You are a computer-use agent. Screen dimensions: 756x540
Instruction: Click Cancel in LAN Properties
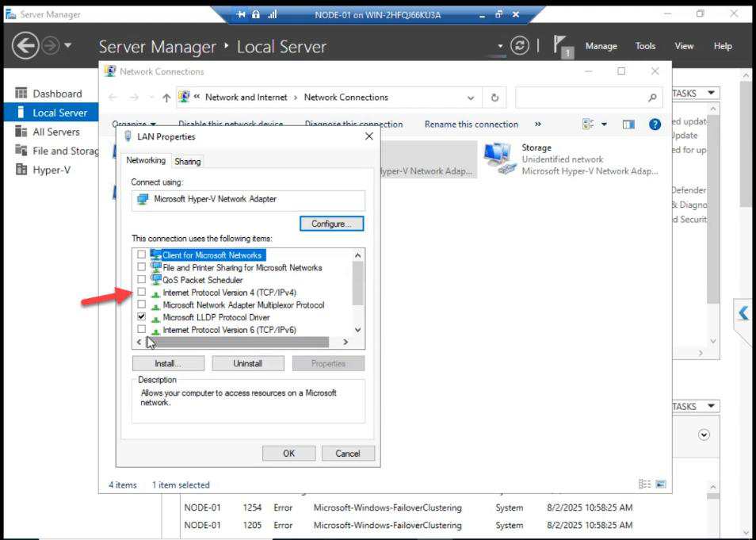point(348,453)
